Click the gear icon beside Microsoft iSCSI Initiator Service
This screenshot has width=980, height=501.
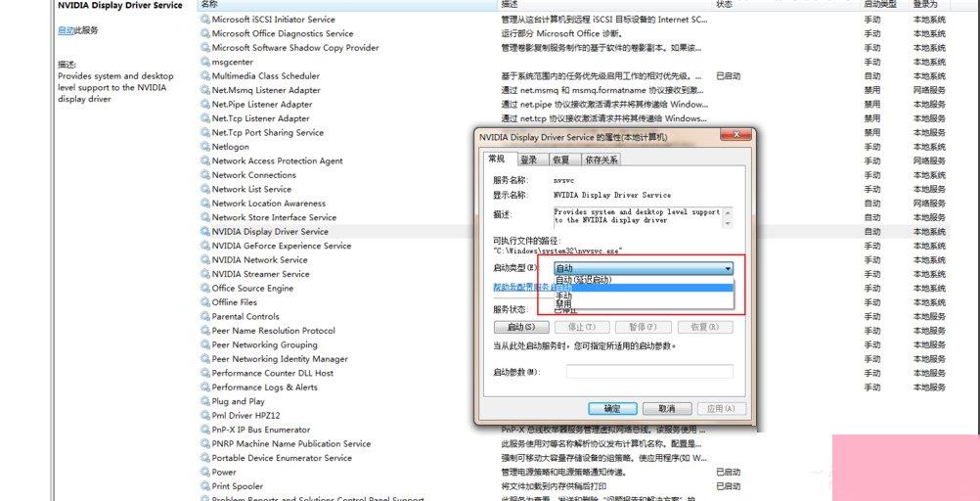coord(205,20)
